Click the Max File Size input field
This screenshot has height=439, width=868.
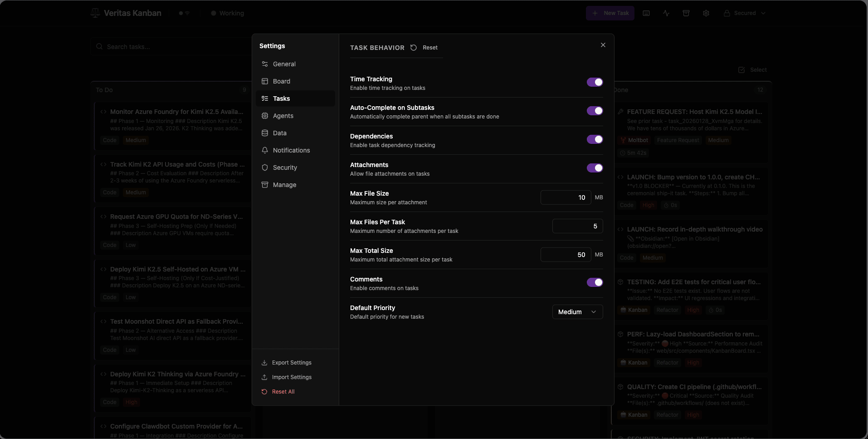coord(566,197)
